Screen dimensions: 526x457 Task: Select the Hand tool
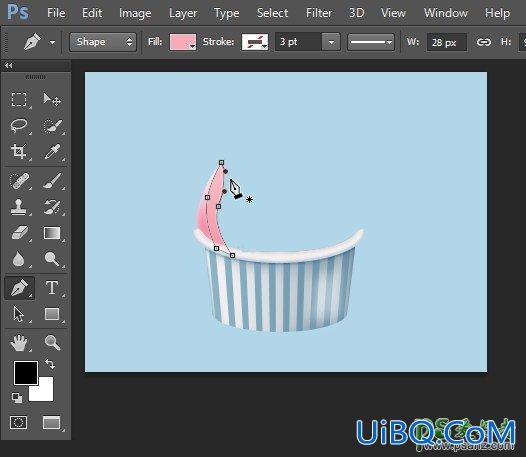click(x=19, y=343)
